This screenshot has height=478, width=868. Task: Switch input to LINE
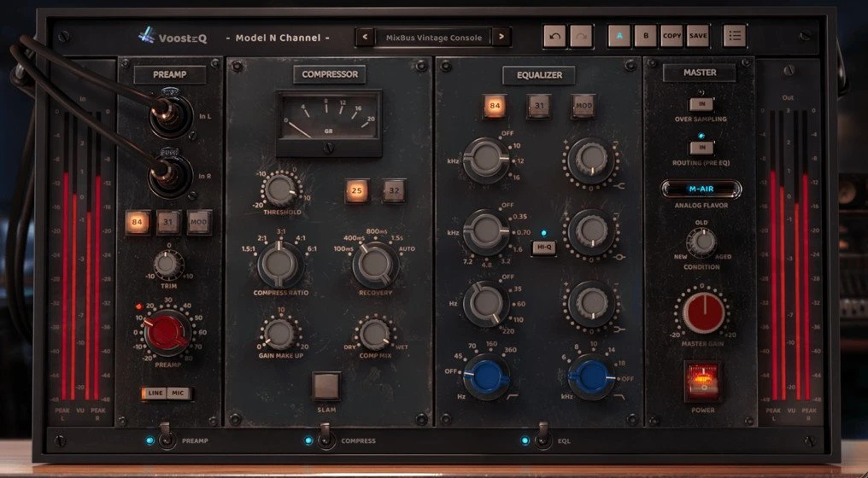coord(154,393)
